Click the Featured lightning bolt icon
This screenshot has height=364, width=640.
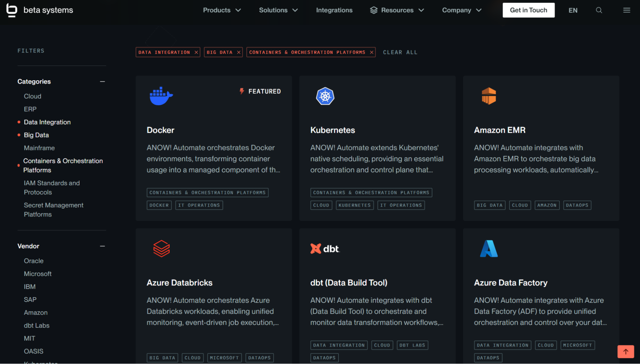pos(242,91)
